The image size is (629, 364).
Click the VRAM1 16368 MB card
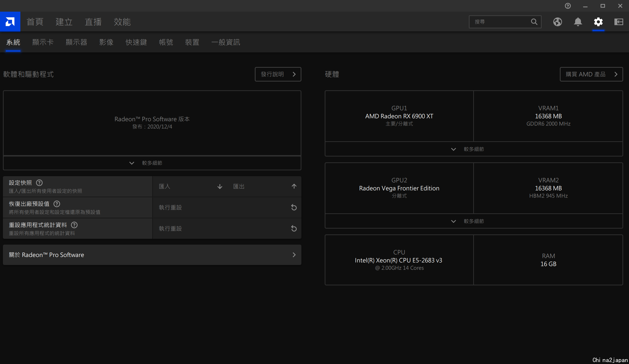click(x=548, y=116)
